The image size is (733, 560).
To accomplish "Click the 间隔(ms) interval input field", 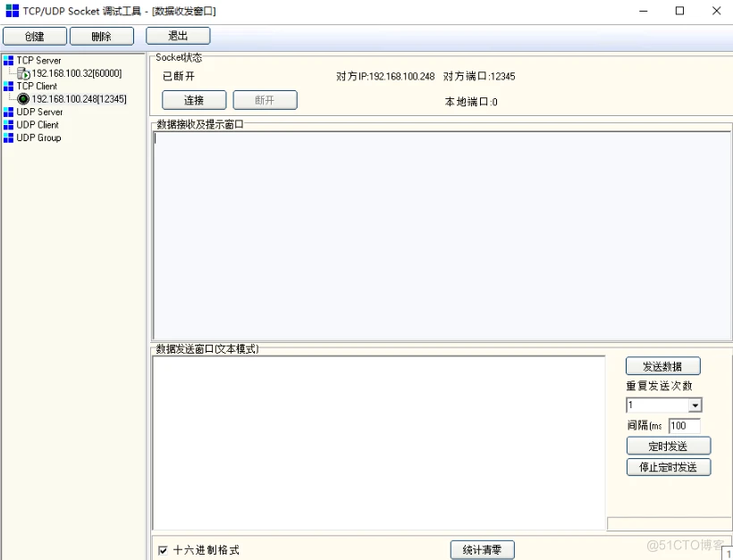I will coord(685,426).
